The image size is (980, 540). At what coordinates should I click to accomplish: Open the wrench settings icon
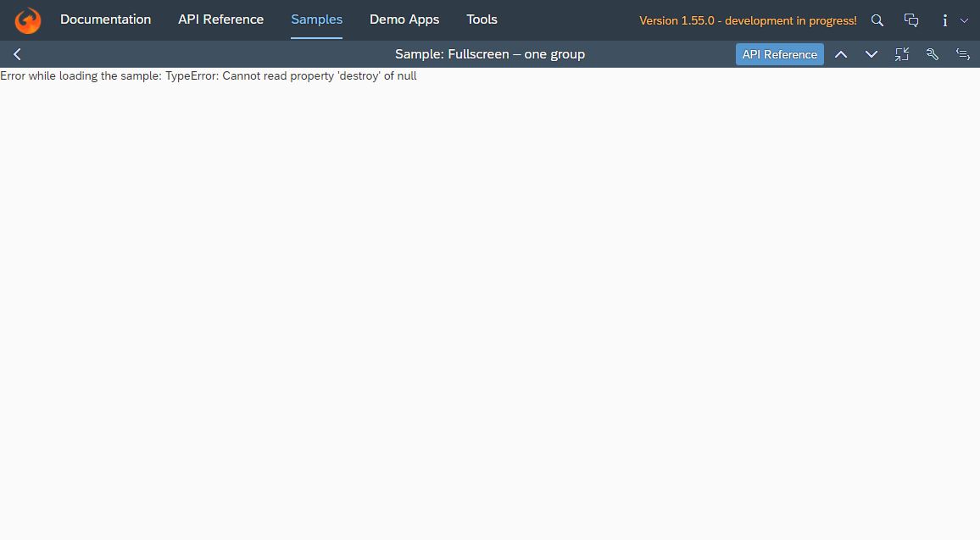point(932,53)
